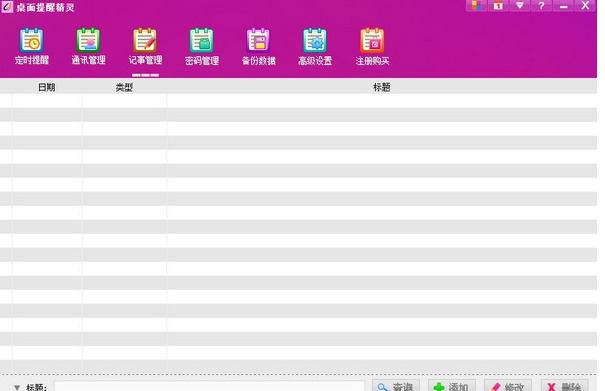Screen dimensions: 605x391
Task: Sort by the 日期 column header
Action: point(47,87)
